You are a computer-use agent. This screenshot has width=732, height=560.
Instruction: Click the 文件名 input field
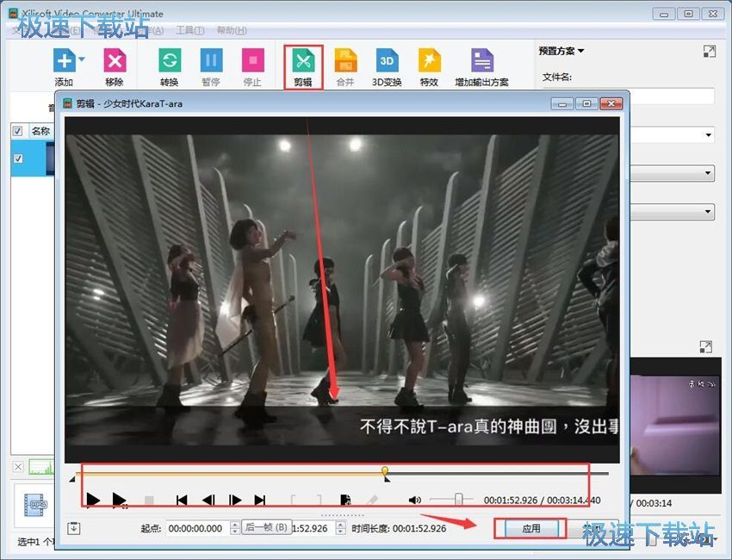672,96
